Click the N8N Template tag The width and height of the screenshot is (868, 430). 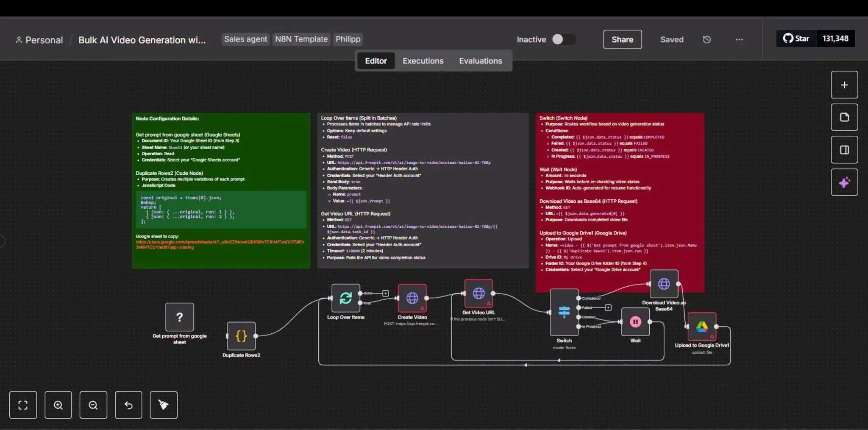click(x=301, y=39)
